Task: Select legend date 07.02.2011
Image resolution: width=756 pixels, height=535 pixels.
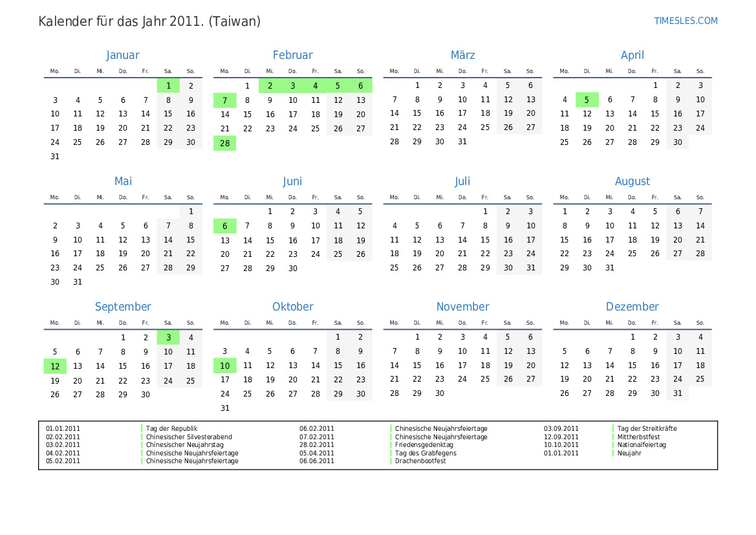Action: click(x=317, y=437)
